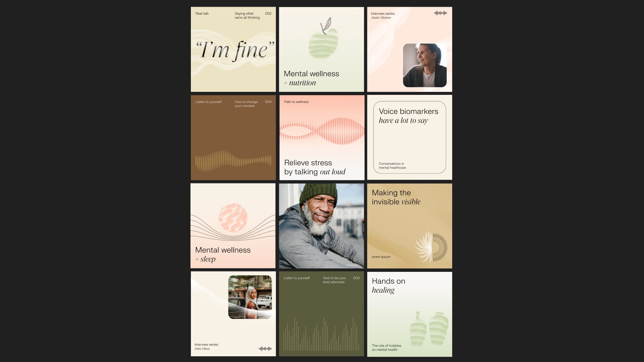Select the photo of the bearded man in beanie
Screen dimensions: 644x362
pos(321,226)
